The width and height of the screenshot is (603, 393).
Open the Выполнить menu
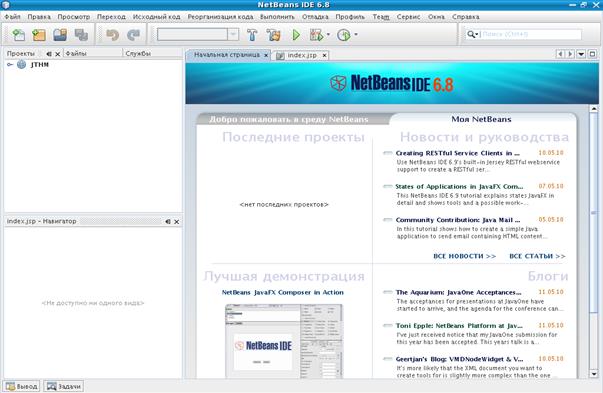[277, 17]
